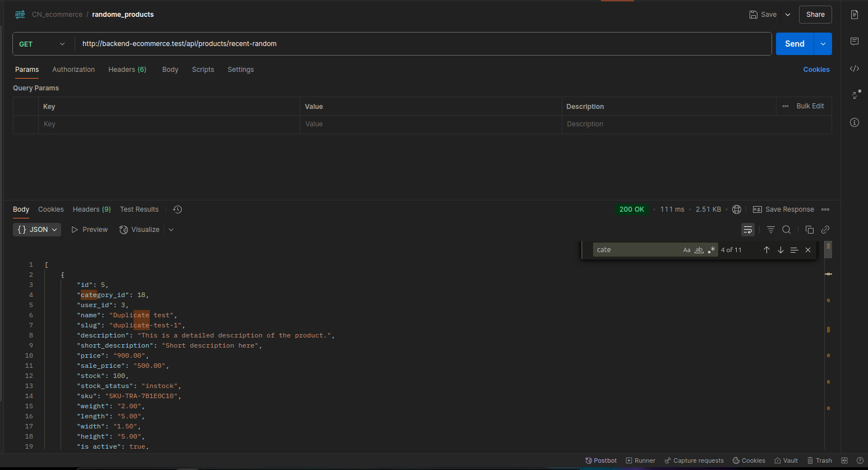Viewport: 868px width, 470px height.
Task: Open the comments icon in right sidebar
Action: point(855,42)
